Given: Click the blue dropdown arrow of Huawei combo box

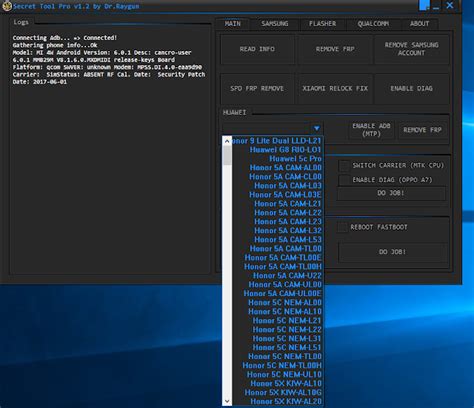Looking at the screenshot, I should pyautogui.click(x=317, y=128).
